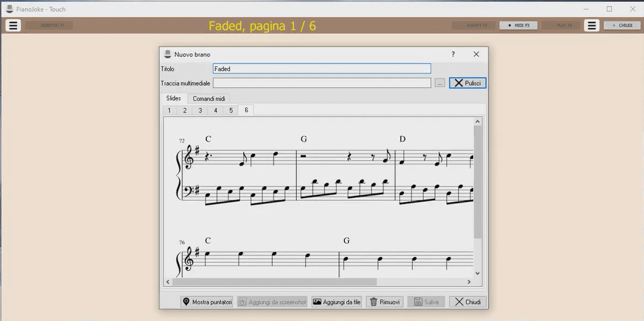Click the Mostra puntatori button

(x=207, y=302)
